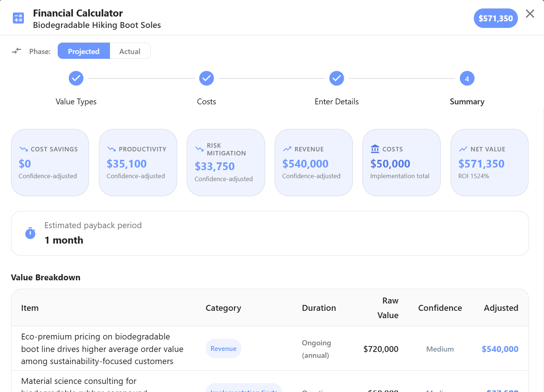This screenshot has width=544, height=392.
Task: Click the Item column header
Action: [x=30, y=308]
